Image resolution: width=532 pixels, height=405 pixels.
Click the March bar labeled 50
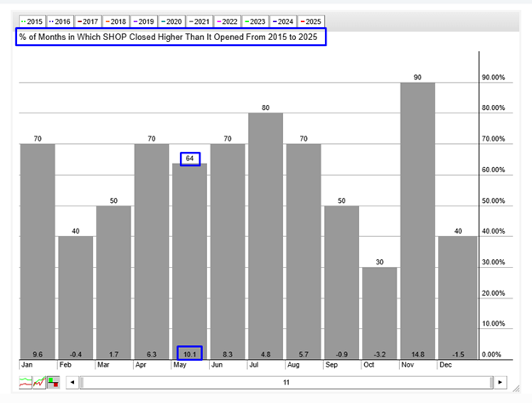[x=113, y=282]
